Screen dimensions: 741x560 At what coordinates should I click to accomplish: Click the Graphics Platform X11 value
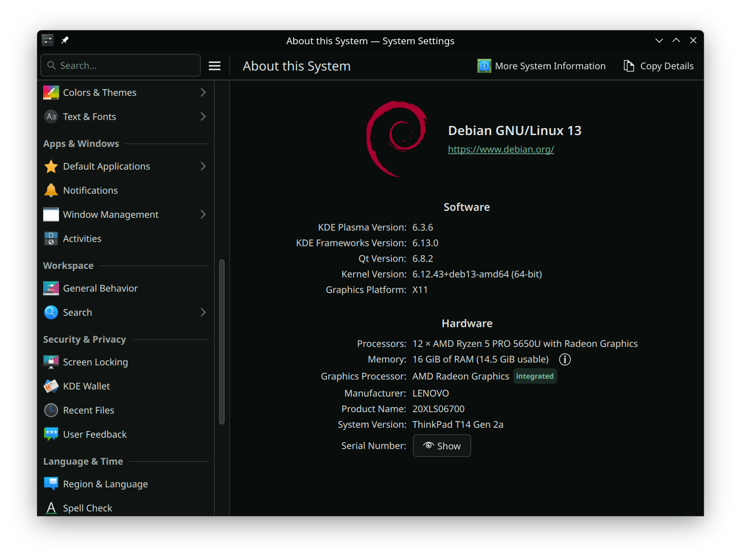click(420, 289)
